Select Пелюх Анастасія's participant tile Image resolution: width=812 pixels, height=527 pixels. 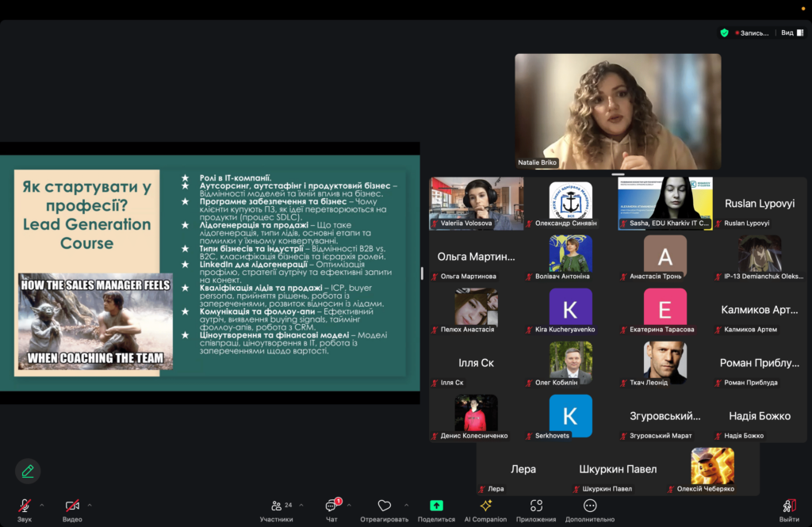coord(477,310)
